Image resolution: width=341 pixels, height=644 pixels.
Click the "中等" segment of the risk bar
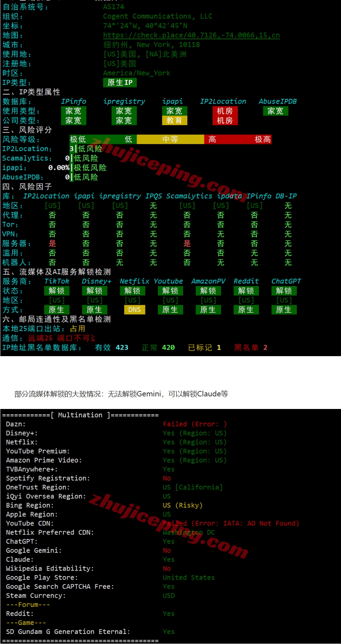point(170,139)
